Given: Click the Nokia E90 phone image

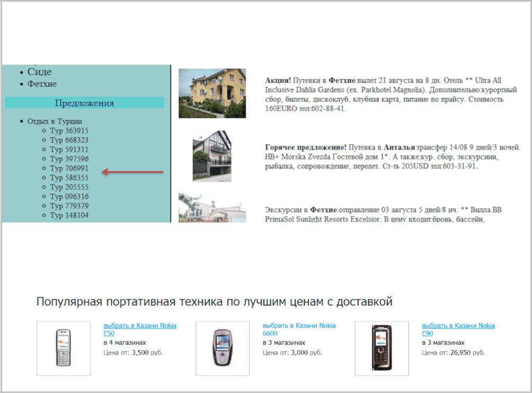Looking at the screenshot, I should (382, 348).
